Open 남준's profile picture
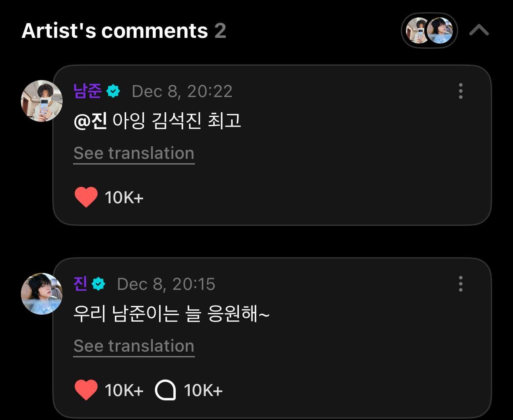513x420 pixels. coord(42,101)
